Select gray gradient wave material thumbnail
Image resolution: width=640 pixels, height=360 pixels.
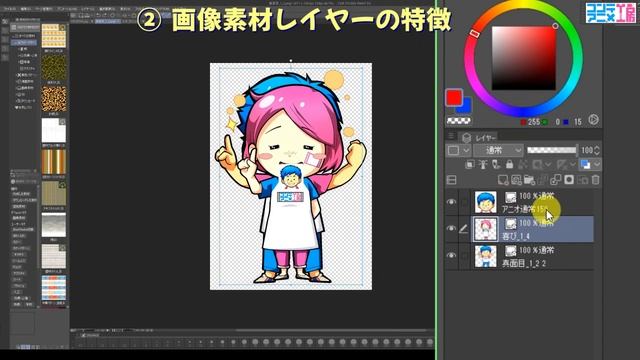pyautogui.click(x=53, y=225)
